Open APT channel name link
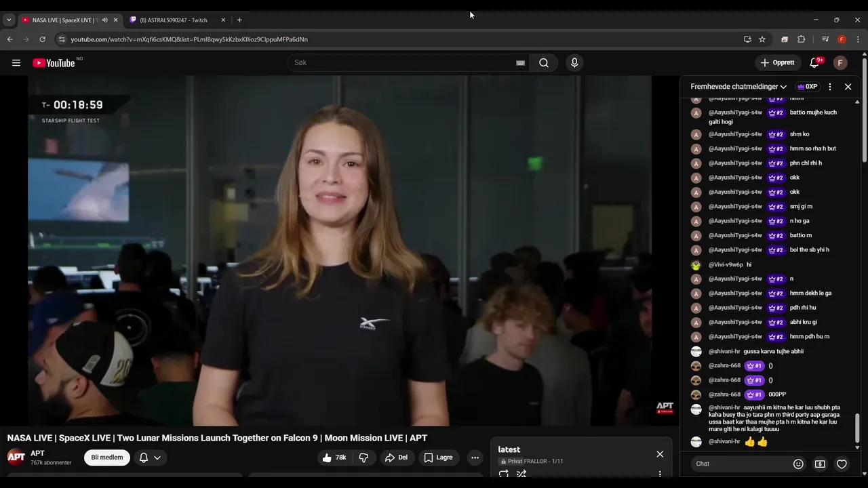This screenshot has height=488, width=868. click(37, 453)
